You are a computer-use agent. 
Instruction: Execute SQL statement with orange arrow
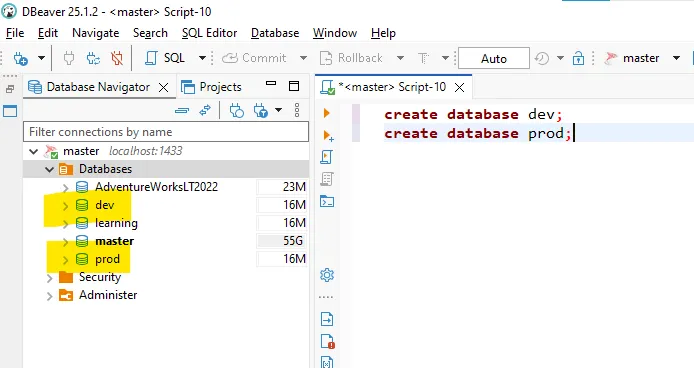pyautogui.click(x=327, y=113)
